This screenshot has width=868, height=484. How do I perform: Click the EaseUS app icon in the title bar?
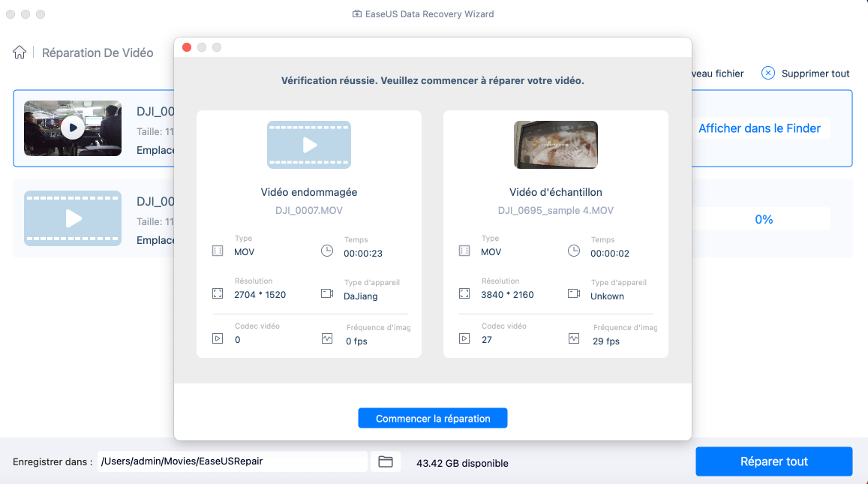(x=357, y=14)
